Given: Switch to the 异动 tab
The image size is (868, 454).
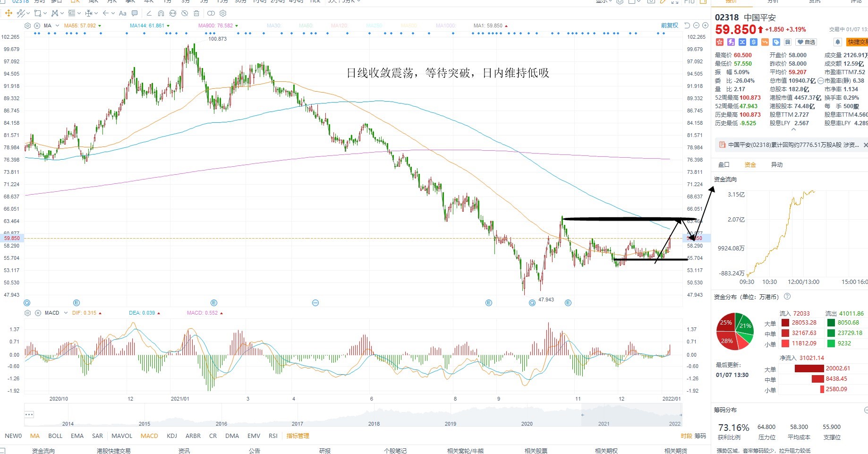Looking at the screenshot, I should [x=776, y=164].
